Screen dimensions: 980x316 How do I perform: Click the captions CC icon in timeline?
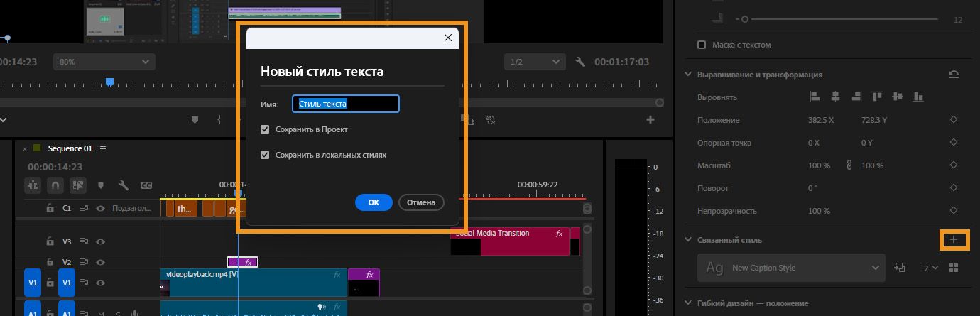pos(146,185)
